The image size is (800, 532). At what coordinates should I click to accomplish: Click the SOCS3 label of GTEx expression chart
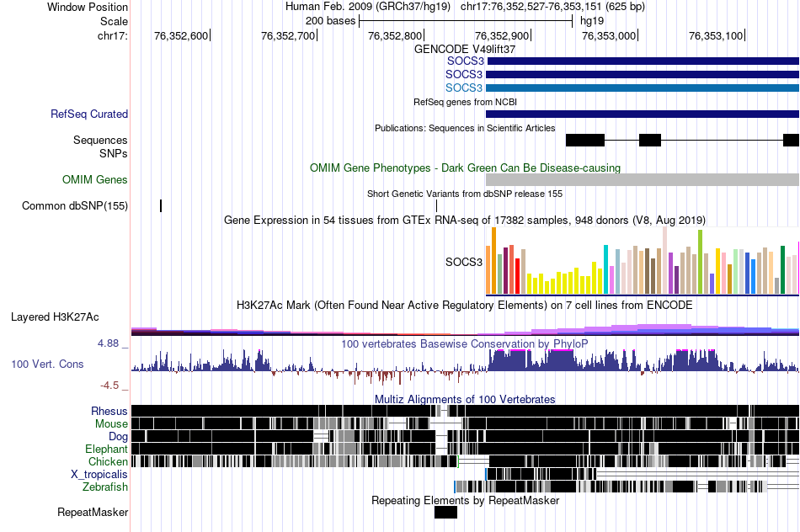[x=464, y=262]
